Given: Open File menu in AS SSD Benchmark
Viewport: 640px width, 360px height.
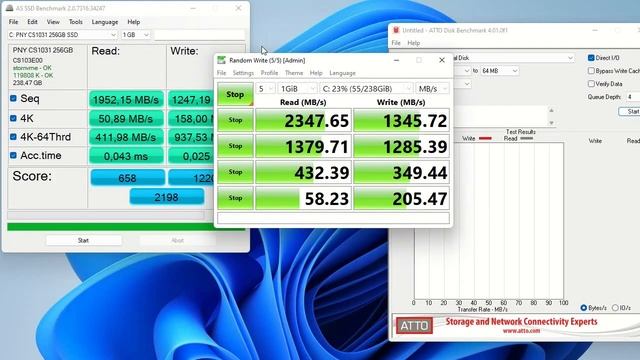Looking at the screenshot, I should point(13,22).
